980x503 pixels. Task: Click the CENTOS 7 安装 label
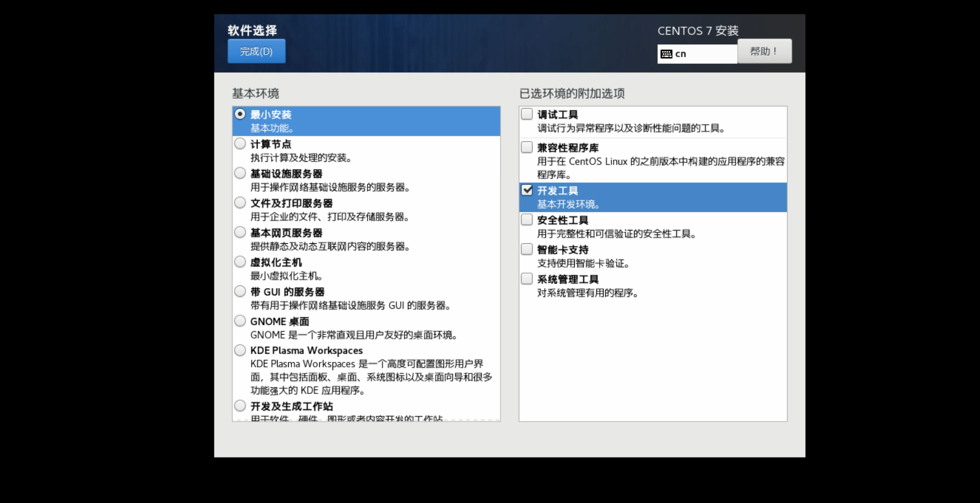pos(698,31)
